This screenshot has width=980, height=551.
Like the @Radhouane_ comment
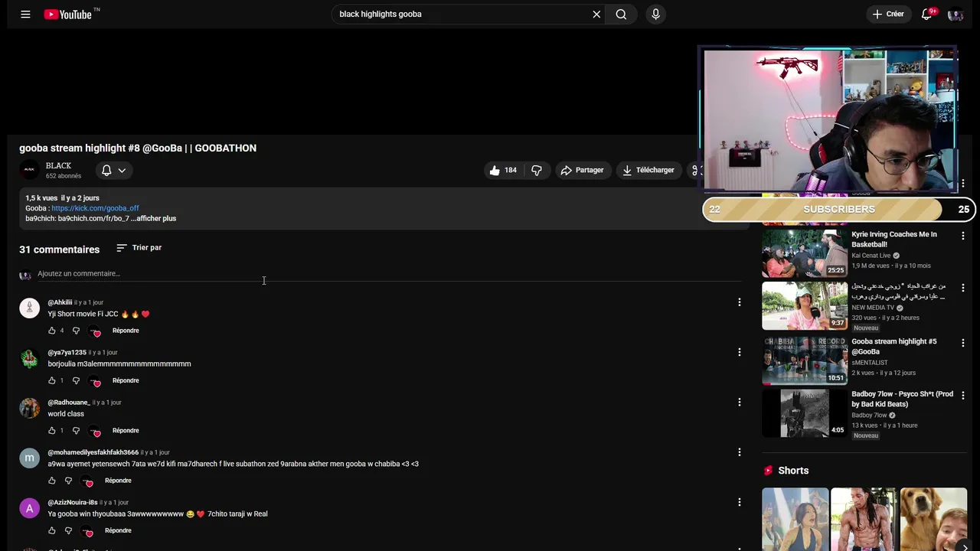point(52,430)
